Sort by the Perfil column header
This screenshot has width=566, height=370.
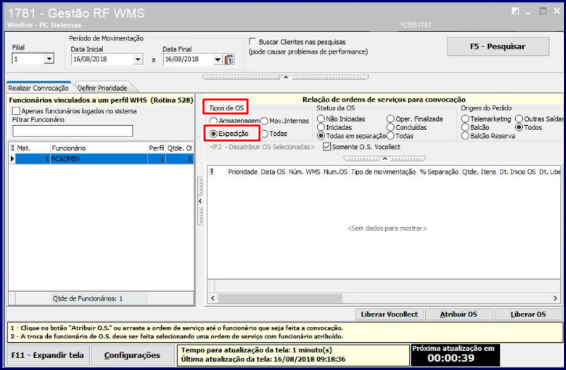click(x=156, y=148)
